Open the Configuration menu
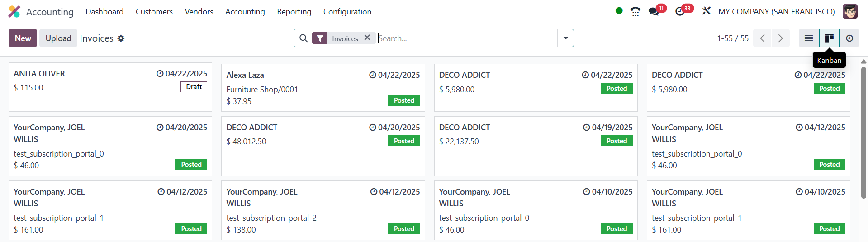 (347, 12)
